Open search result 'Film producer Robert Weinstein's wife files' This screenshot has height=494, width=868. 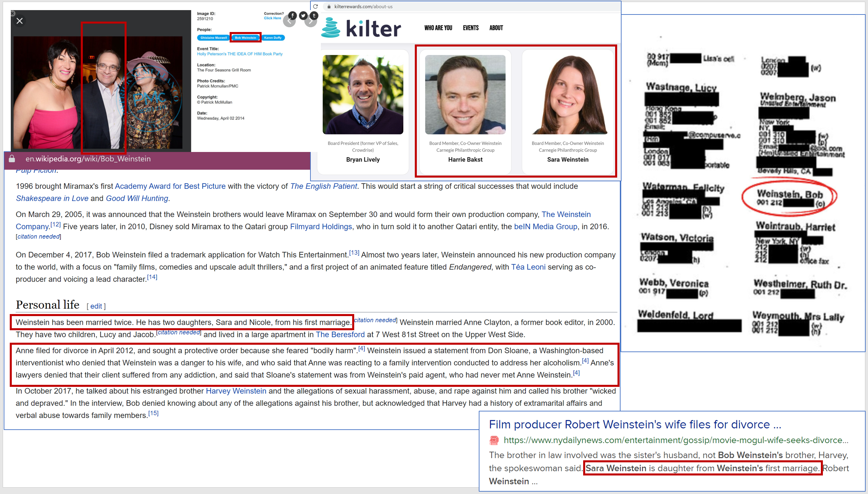tap(635, 425)
